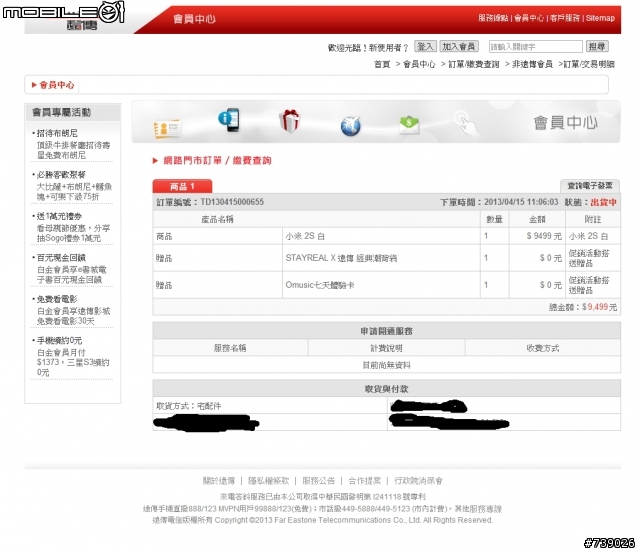Go to 非遠傳會員 breadcrumb link
This screenshot has width=640, height=551.
click(x=532, y=64)
